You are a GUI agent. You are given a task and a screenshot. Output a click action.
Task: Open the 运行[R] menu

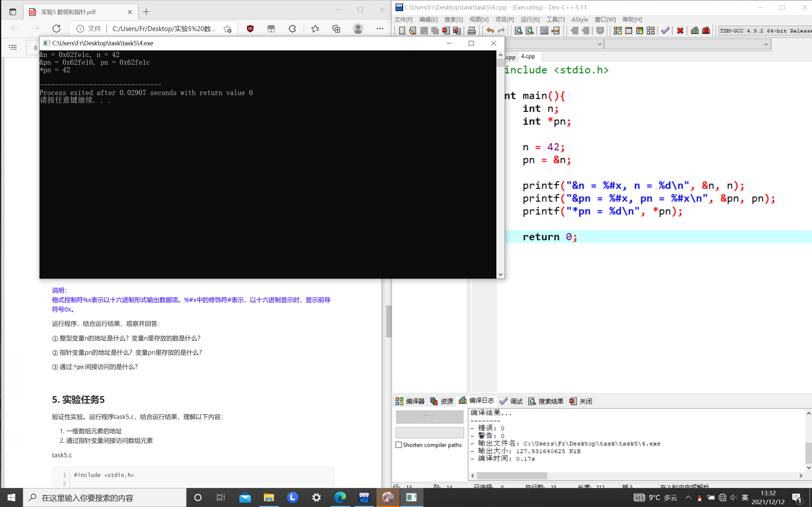click(529, 19)
